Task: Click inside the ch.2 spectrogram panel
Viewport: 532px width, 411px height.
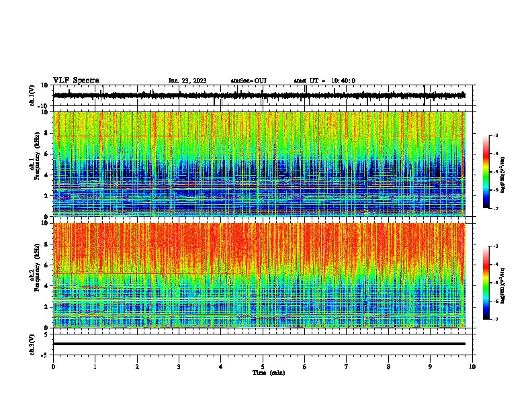Action: [x=259, y=275]
